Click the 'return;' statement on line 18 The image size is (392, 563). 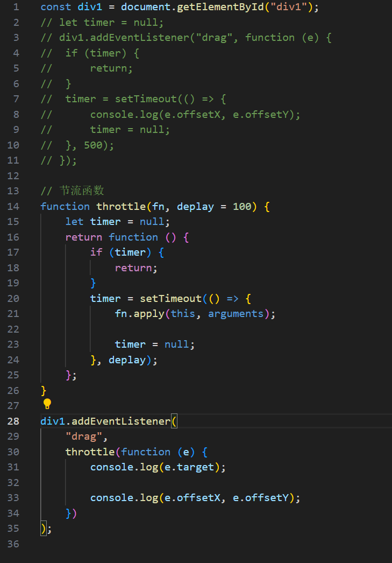coord(136,268)
